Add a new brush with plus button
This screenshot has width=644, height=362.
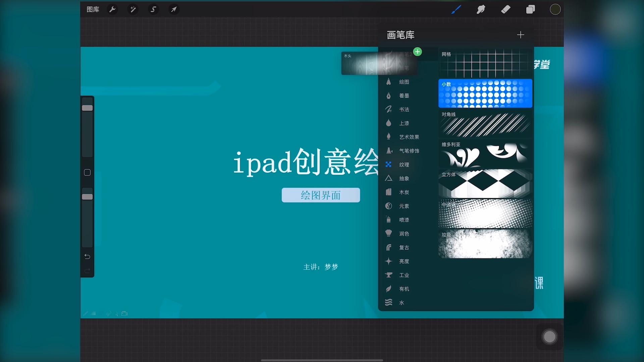[521, 35]
